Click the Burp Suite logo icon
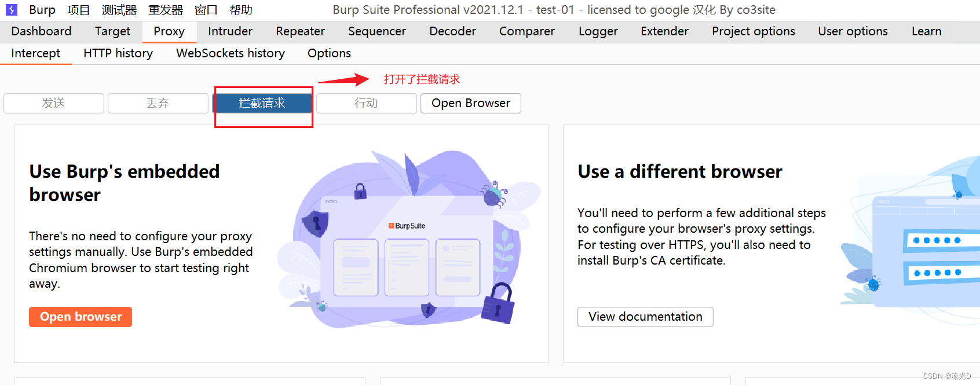980x385 pixels. coord(12,10)
